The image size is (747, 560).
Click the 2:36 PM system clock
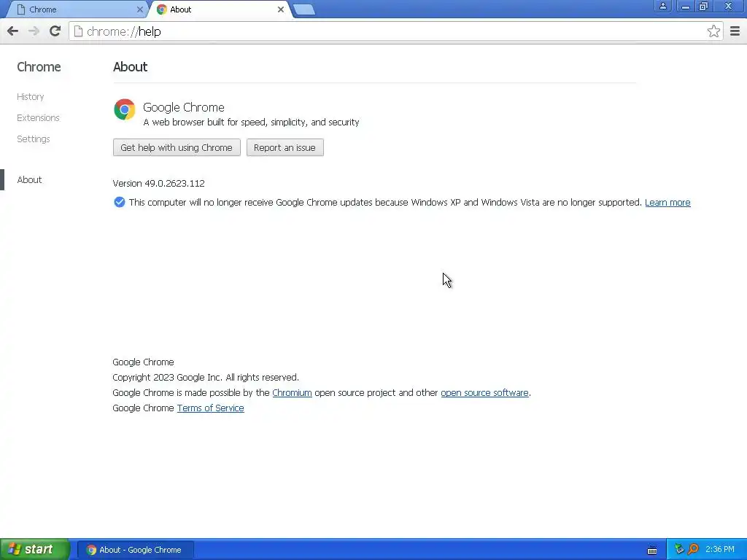720,550
